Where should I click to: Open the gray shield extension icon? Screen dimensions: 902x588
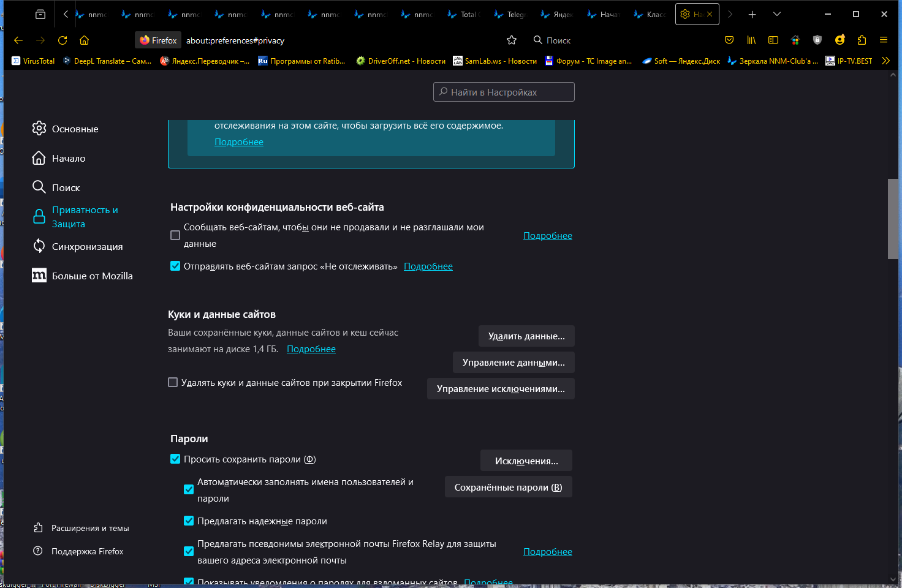coord(817,40)
